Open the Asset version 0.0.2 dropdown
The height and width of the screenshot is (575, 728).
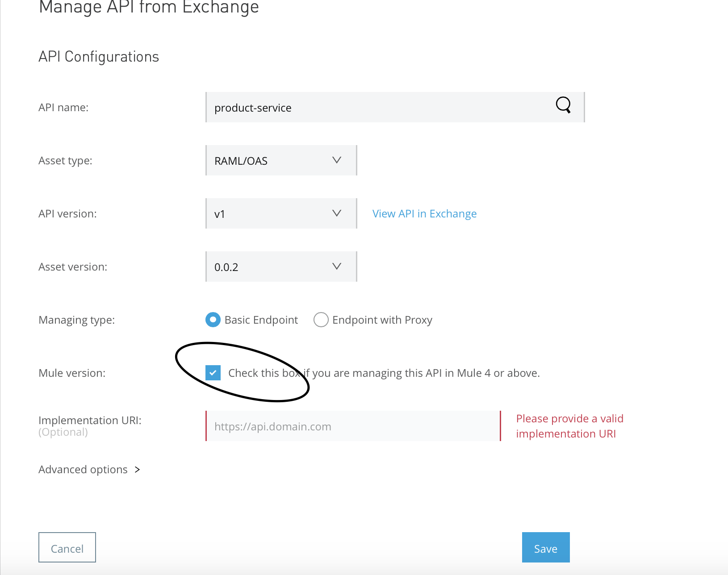coord(337,267)
